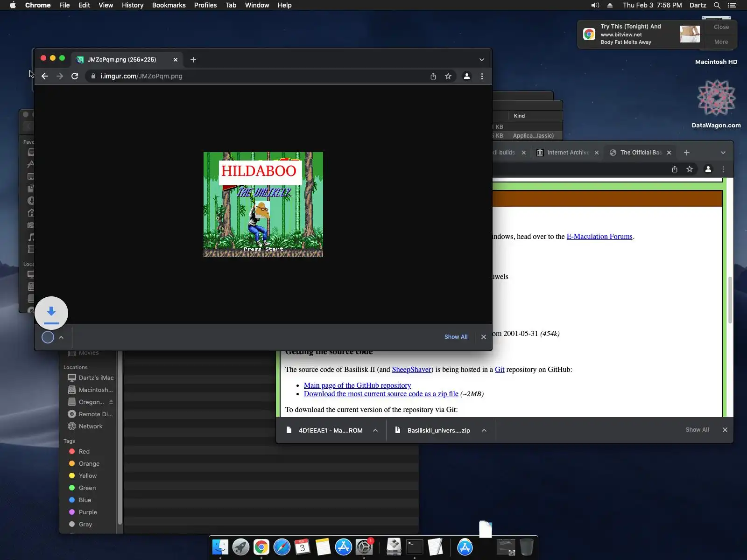Close the bitview.net notification
The image size is (747, 560).
coord(721,27)
